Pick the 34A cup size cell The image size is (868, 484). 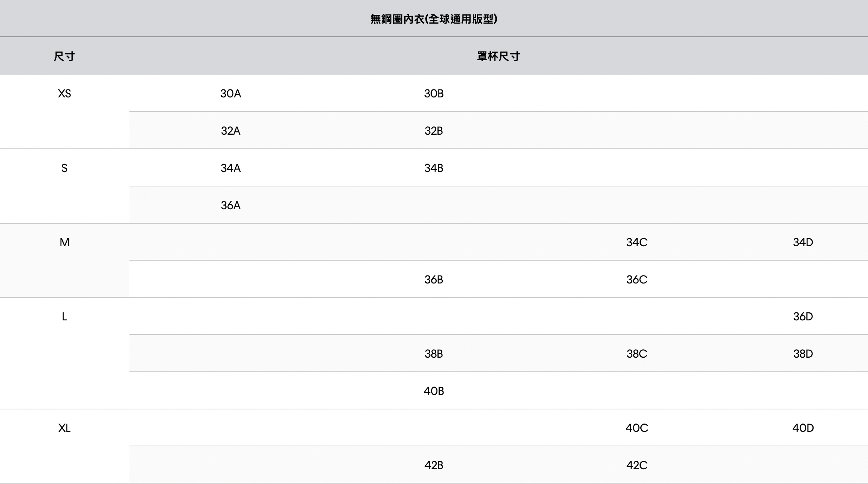pyautogui.click(x=231, y=168)
